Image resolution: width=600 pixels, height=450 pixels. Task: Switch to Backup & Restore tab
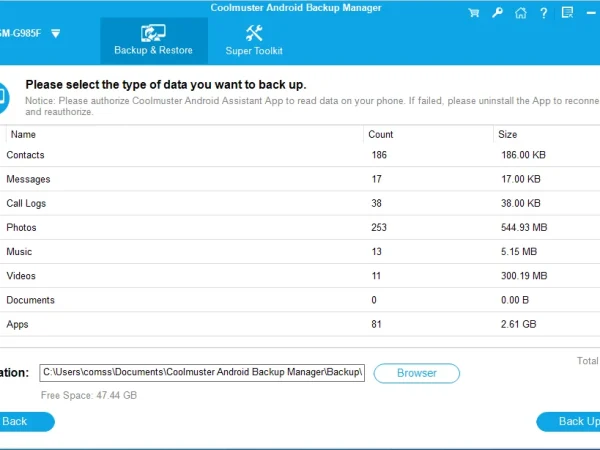(153, 40)
